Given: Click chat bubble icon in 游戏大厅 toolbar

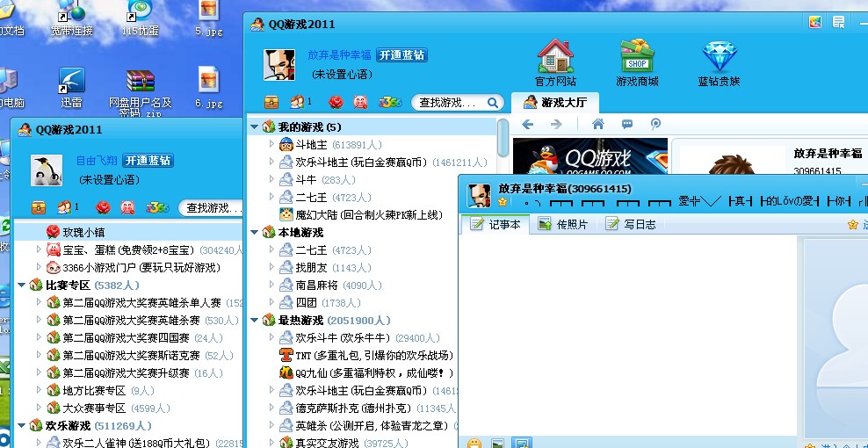Looking at the screenshot, I should (627, 124).
